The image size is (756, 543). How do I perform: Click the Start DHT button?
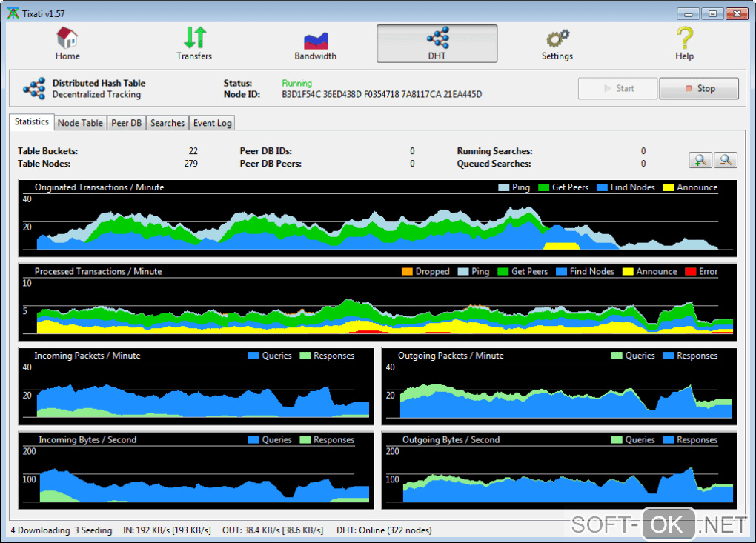pos(617,89)
